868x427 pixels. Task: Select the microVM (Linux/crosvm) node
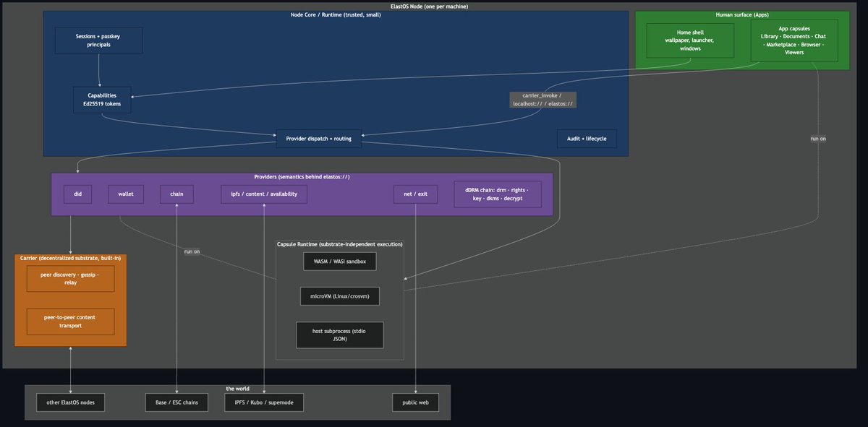pos(339,296)
